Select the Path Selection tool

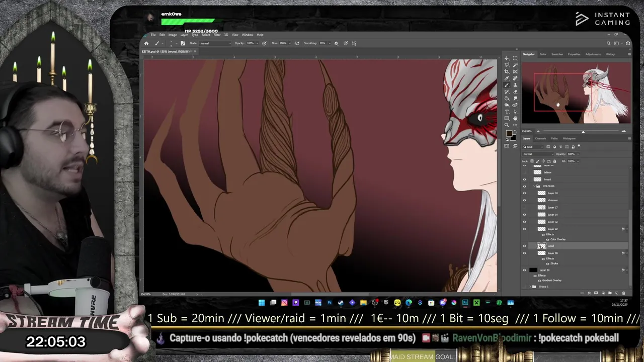pos(515,112)
